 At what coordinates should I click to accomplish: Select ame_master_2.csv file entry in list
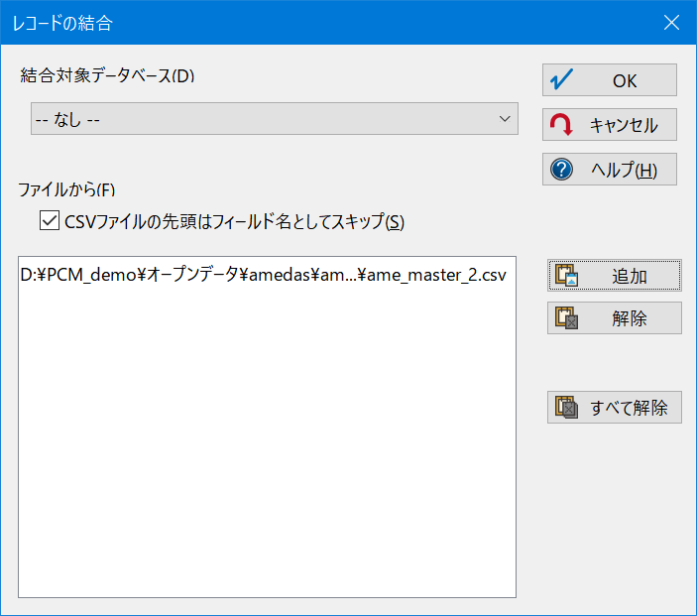(263, 275)
